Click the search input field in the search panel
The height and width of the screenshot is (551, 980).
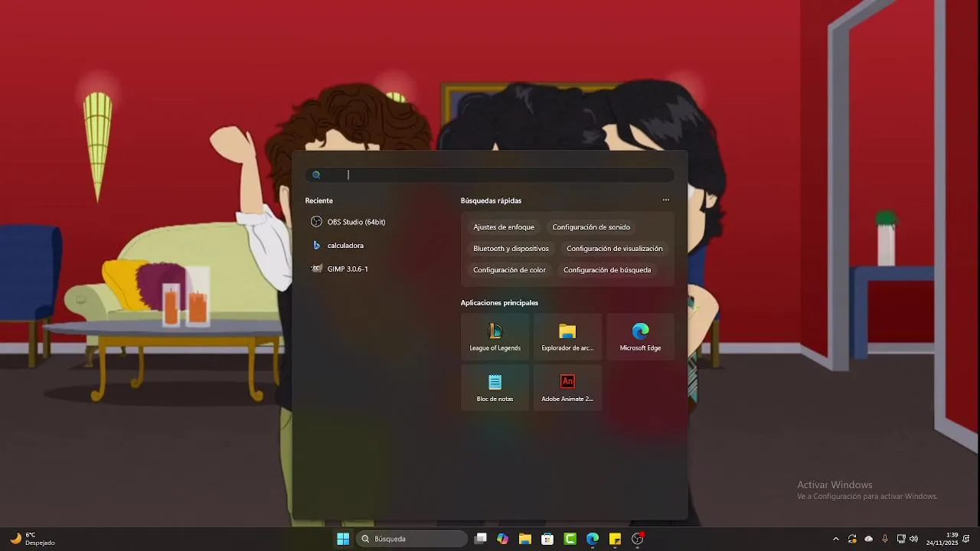pyautogui.click(x=490, y=174)
